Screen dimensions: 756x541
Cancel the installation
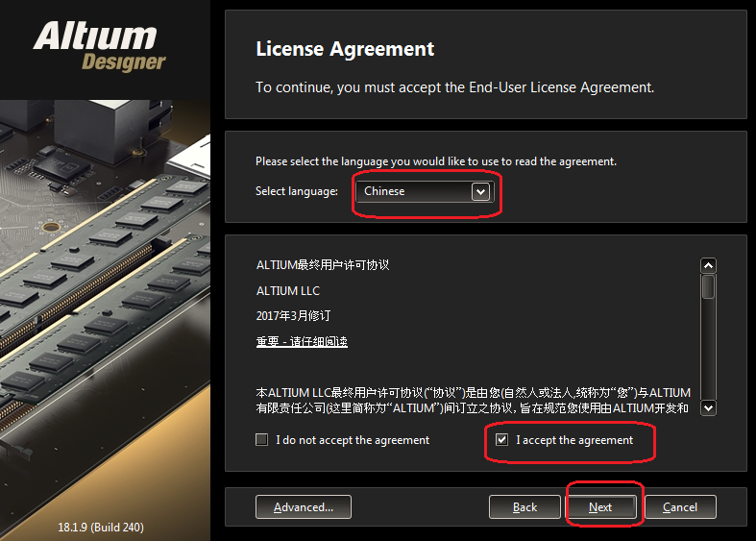pos(680,507)
